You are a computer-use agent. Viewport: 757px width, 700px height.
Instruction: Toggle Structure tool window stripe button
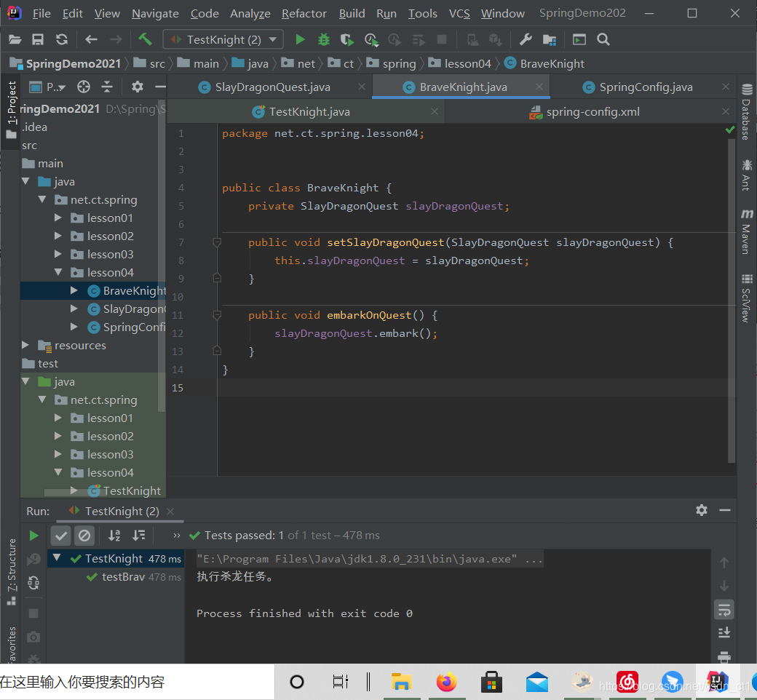click(x=12, y=572)
